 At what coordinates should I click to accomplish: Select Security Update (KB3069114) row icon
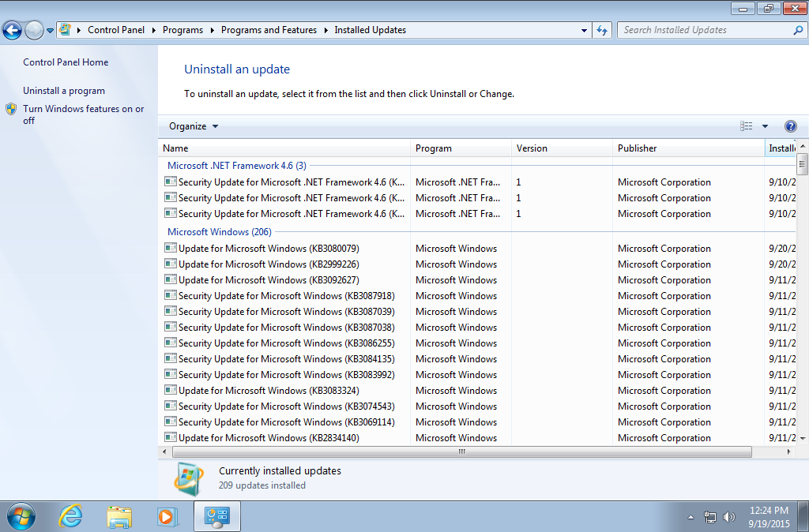coord(171,421)
